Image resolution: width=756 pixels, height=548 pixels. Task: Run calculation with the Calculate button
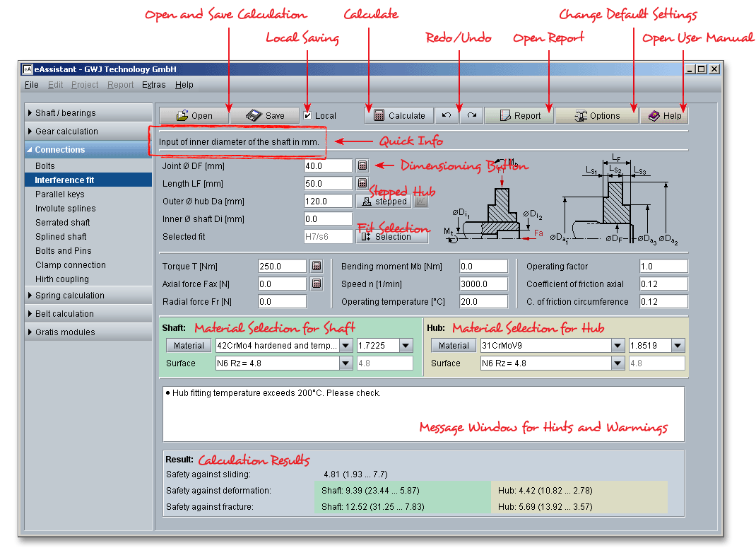click(399, 115)
